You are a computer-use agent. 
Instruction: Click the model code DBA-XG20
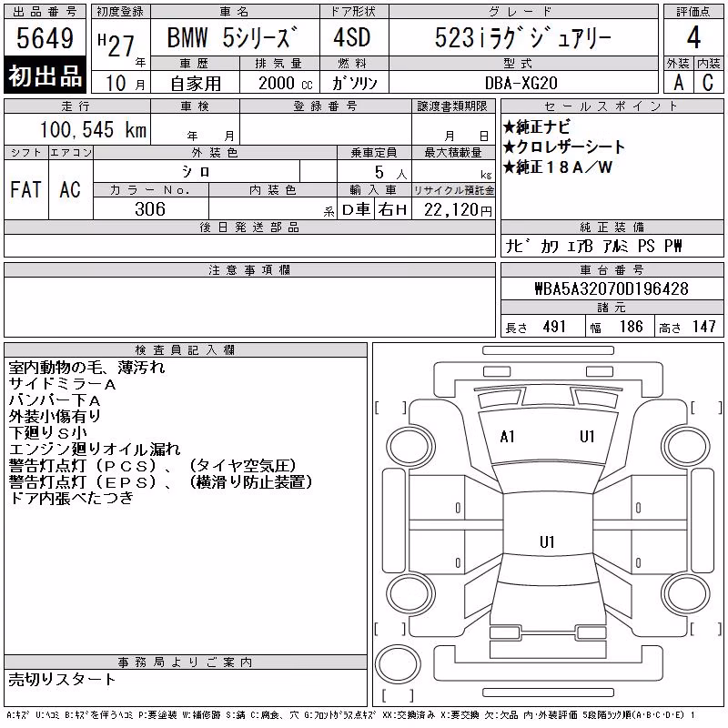521,83
